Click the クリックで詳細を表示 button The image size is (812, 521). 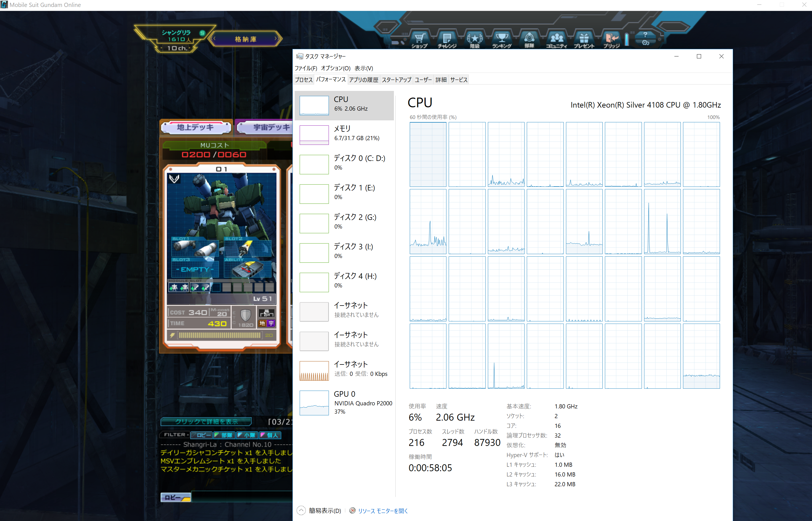point(206,421)
